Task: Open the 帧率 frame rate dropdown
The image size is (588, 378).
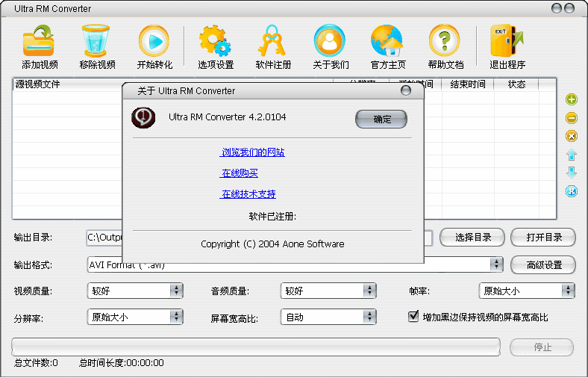Action: click(x=569, y=291)
